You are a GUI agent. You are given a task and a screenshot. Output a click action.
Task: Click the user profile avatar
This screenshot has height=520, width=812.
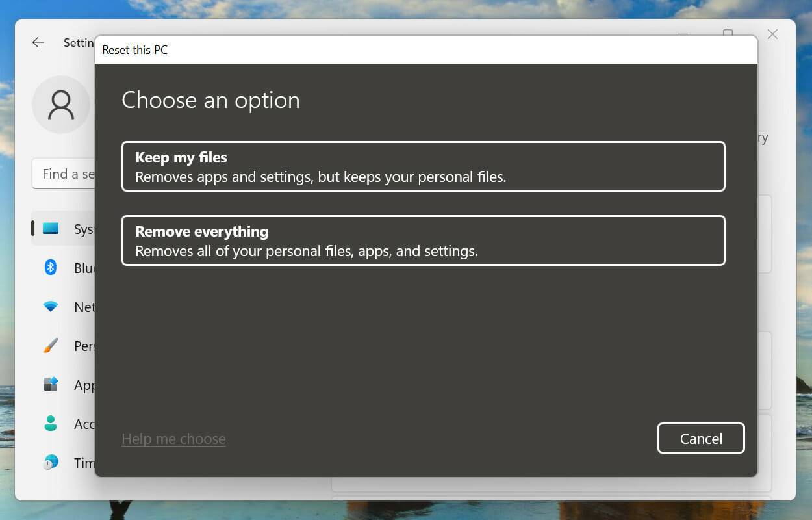61,104
